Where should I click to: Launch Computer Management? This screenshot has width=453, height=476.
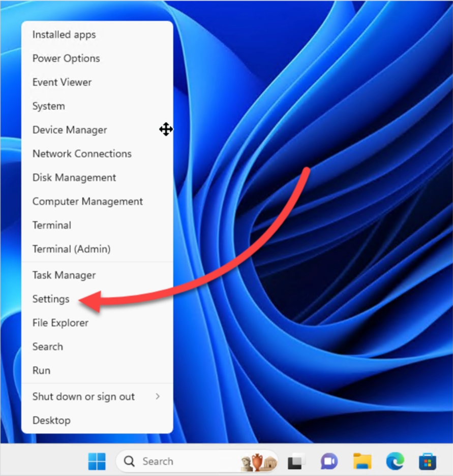tap(97, 201)
